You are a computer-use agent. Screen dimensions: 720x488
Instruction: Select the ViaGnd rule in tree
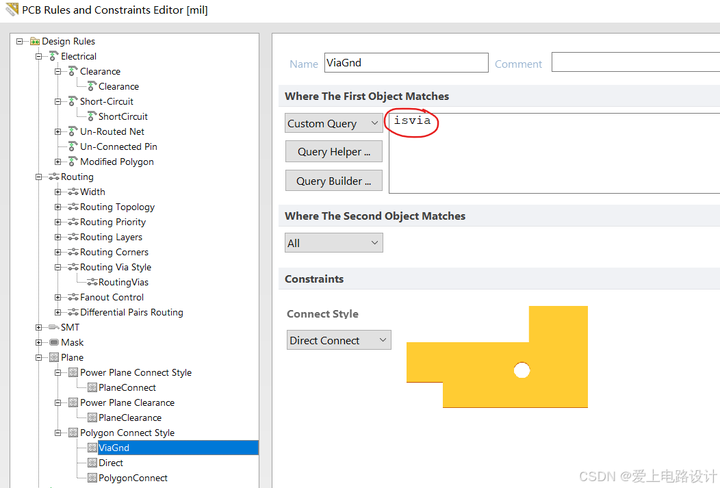(114, 448)
